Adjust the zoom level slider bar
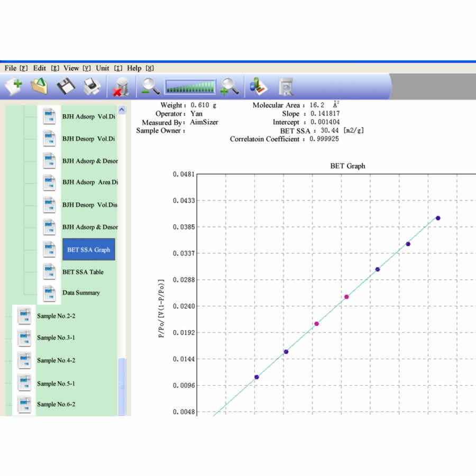This screenshot has height=476, width=476. [190, 87]
